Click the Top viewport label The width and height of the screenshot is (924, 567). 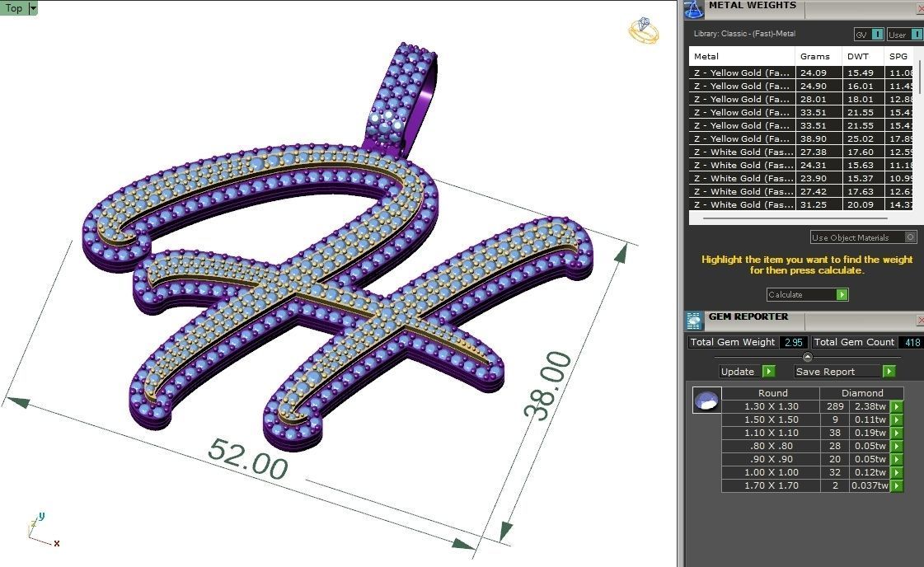(x=14, y=8)
